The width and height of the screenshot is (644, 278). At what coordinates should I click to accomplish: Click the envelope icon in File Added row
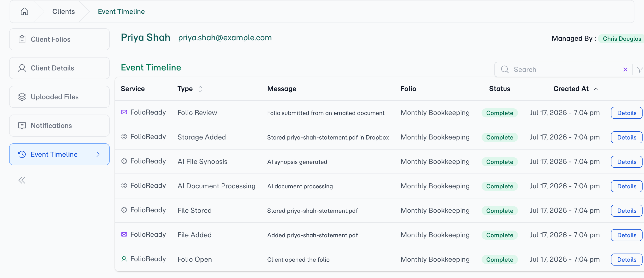tap(124, 234)
